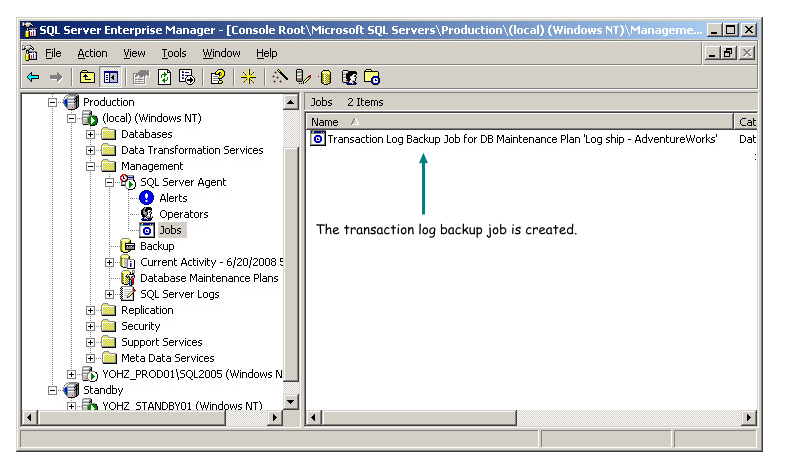The image size is (787, 464).
Task: Select Current Activity - 6/20/2008 node
Action: point(211,262)
